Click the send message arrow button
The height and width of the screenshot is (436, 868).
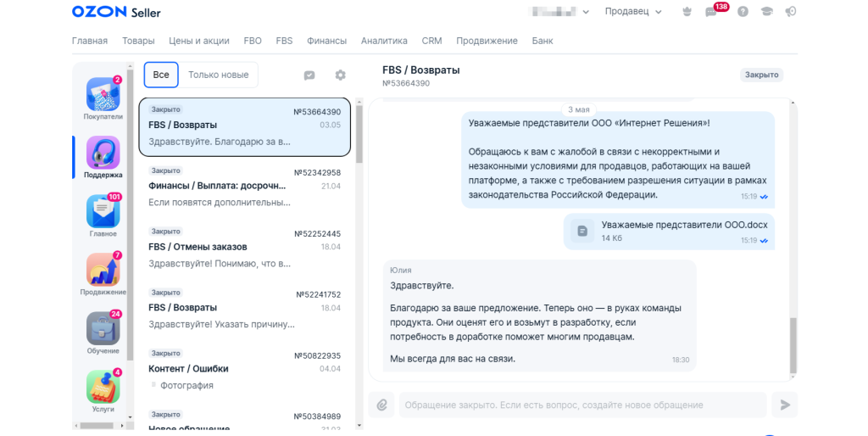(785, 405)
